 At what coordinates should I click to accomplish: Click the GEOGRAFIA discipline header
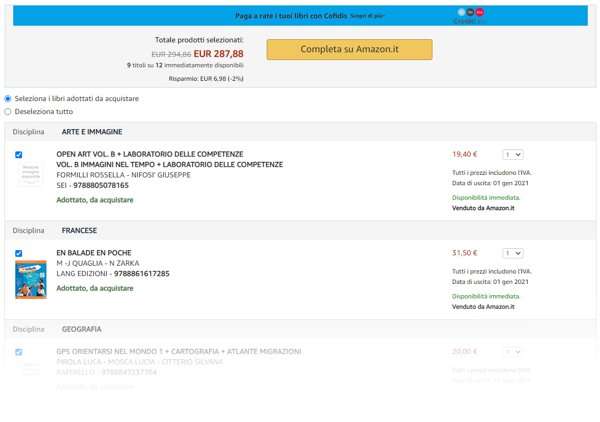[x=82, y=329]
